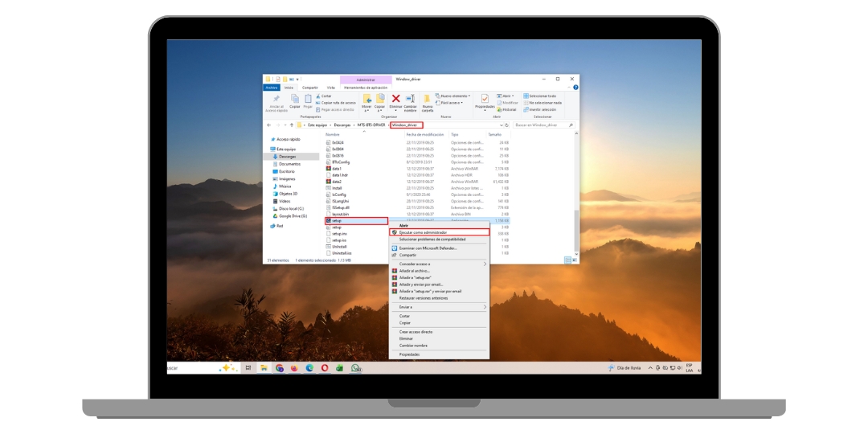This screenshot has width=868, height=434.
Task: Click Seleccionar todo in the ribbon
Action: tap(543, 96)
